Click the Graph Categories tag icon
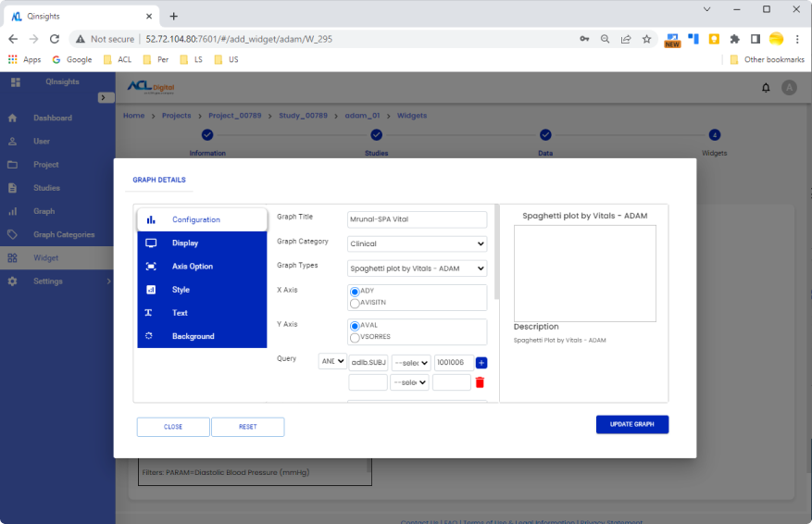The image size is (812, 524). 13,234
